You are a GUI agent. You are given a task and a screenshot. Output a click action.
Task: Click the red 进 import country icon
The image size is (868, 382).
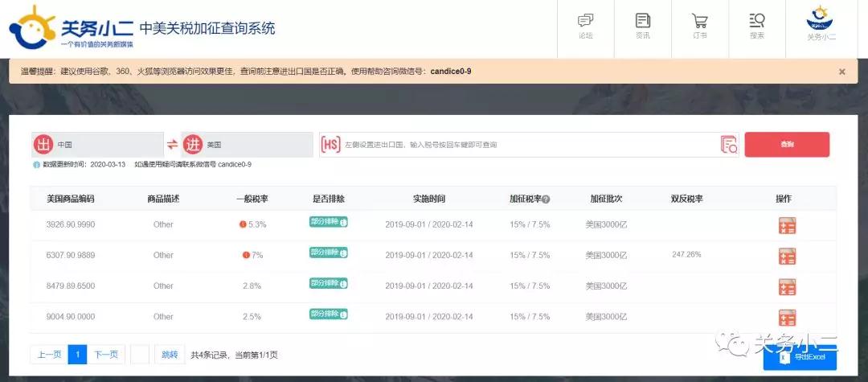pyautogui.click(x=193, y=145)
